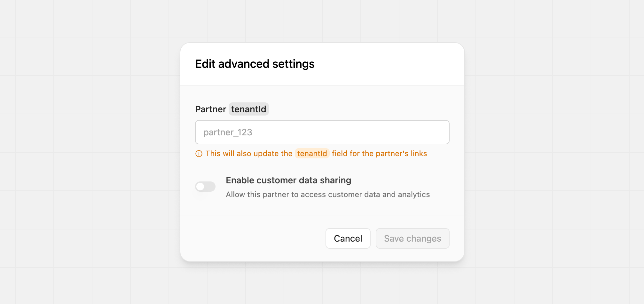Screen dimensions: 644x304
Task: Click the Save changes button
Action: 412,238
